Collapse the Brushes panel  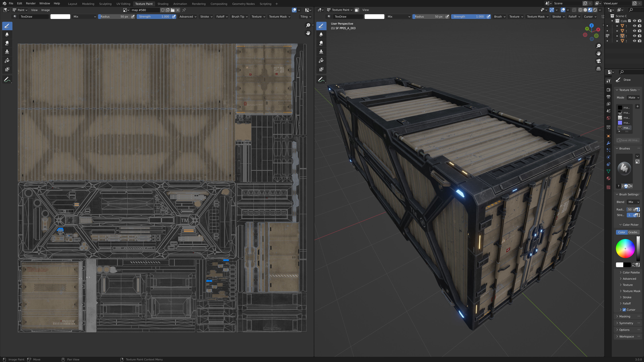coord(625,148)
